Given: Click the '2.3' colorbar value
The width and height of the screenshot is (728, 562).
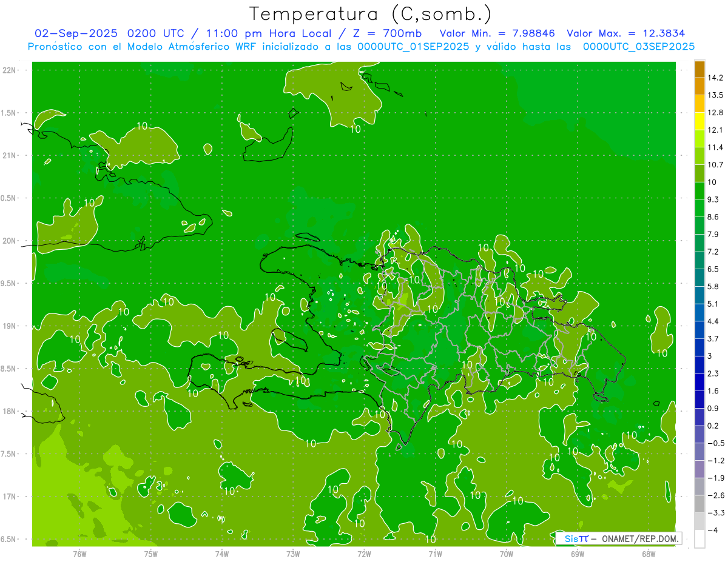Looking at the screenshot, I should 713,373.
